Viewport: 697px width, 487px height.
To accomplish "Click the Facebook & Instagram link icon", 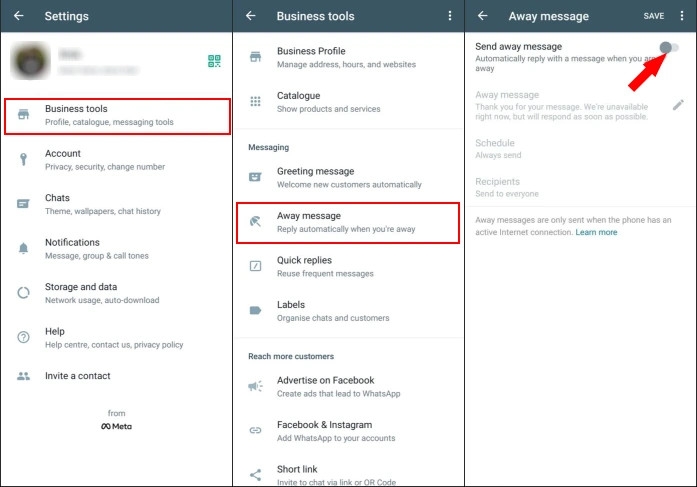I will [256, 430].
